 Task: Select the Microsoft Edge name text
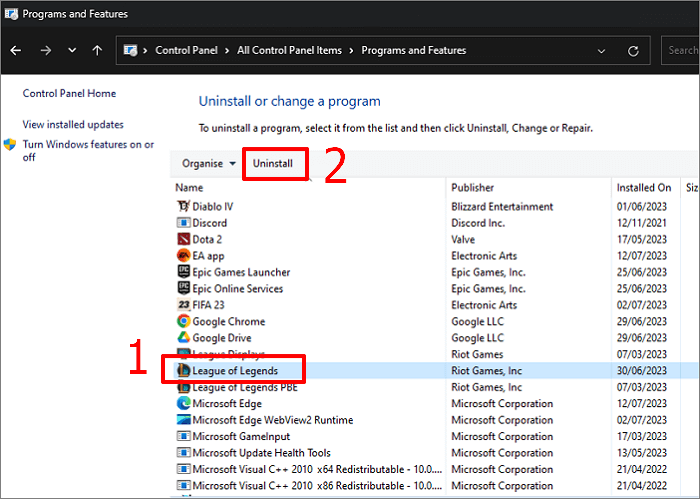(x=227, y=404)
